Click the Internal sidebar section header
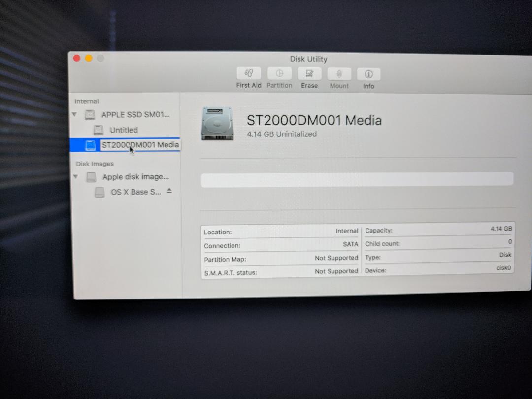 87,101
